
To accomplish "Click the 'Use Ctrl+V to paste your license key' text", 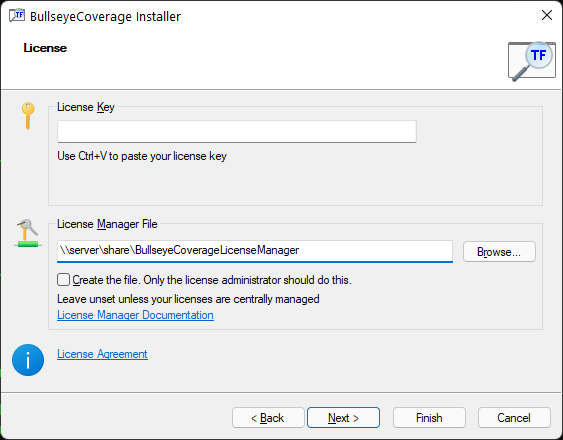I will click(x=142, y=156).
